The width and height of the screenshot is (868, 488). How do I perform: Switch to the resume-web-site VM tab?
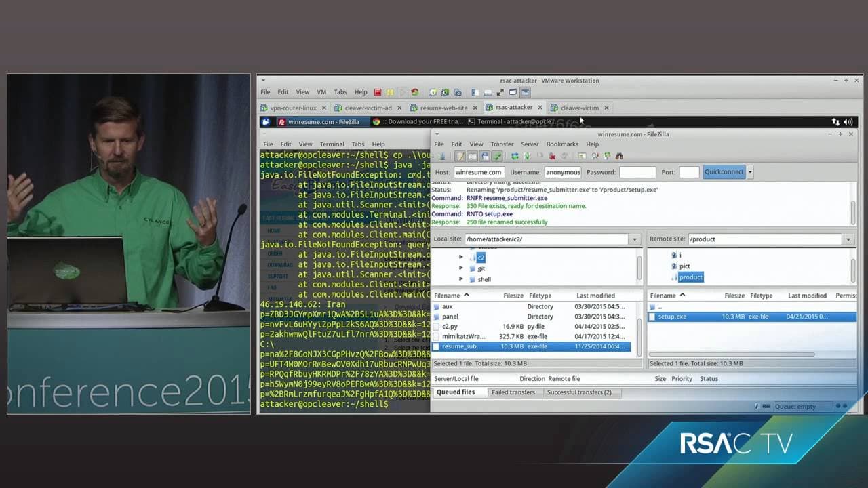click(443, 108)
